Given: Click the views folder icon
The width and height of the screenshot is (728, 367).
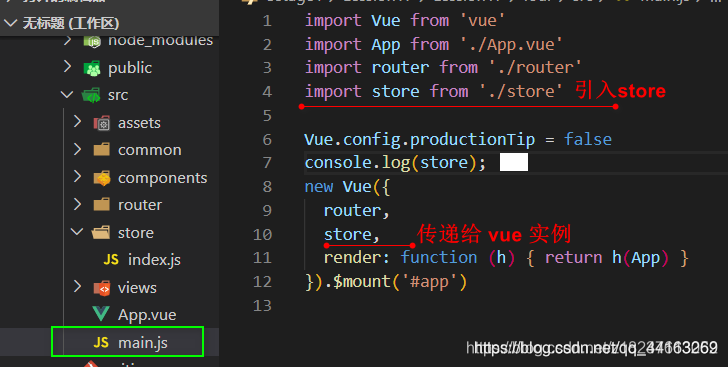Looking at the screenshot, I should [x=102, y=288].
